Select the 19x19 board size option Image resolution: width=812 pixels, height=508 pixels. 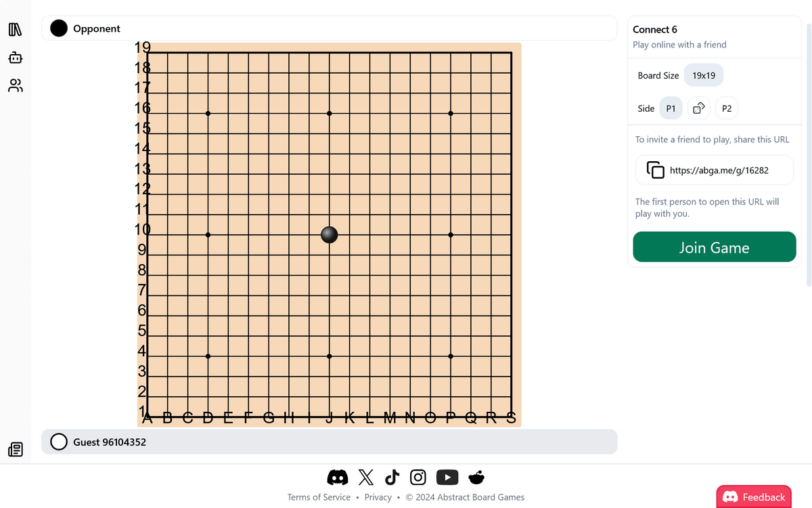704,75
